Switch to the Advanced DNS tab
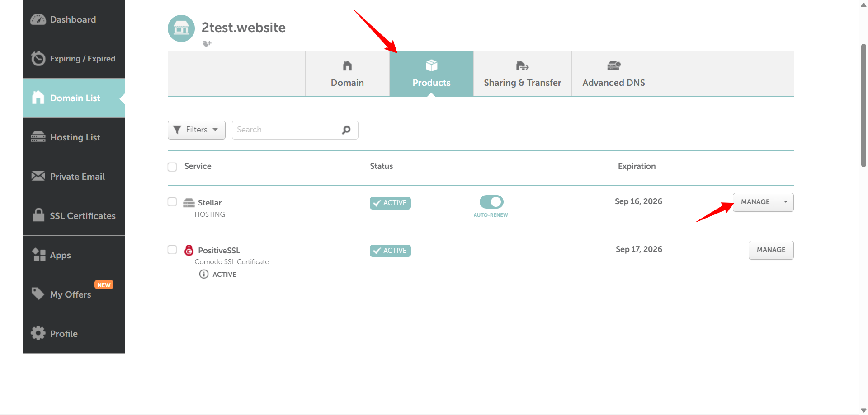The width and height of the screenshot is (868, 415). tap(613, 74)
